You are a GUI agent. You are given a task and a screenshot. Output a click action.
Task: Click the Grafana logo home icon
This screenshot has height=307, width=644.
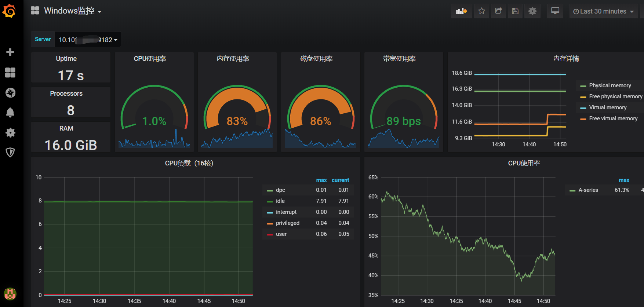[x=9, y=11]
